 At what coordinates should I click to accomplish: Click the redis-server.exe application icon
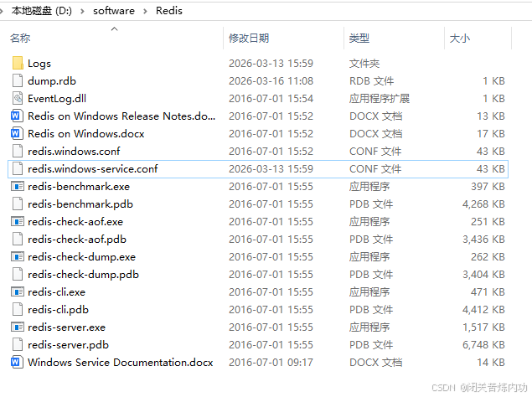(x=18, y=327)
